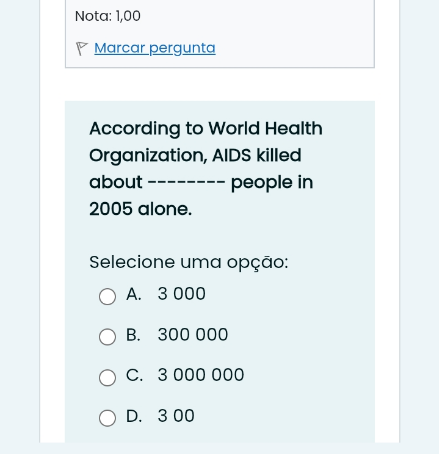Screen dimensions: 439x454
Task: Click the Nota: 1,00 grade text
Action: [108, 16]
